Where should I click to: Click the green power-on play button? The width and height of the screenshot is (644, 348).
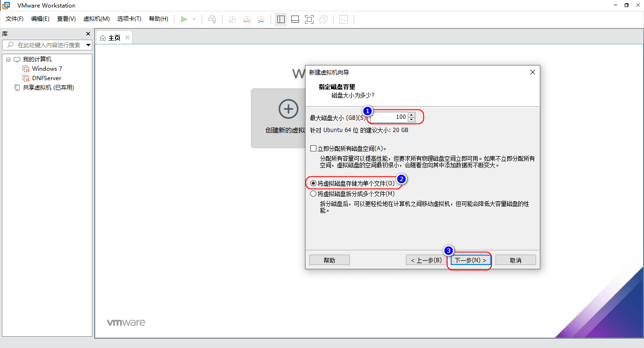click(x=184, y=19)
